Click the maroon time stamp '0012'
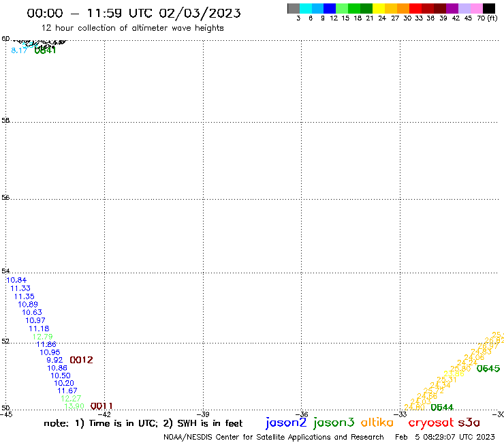The image size is (504, 443). [81, 360]
